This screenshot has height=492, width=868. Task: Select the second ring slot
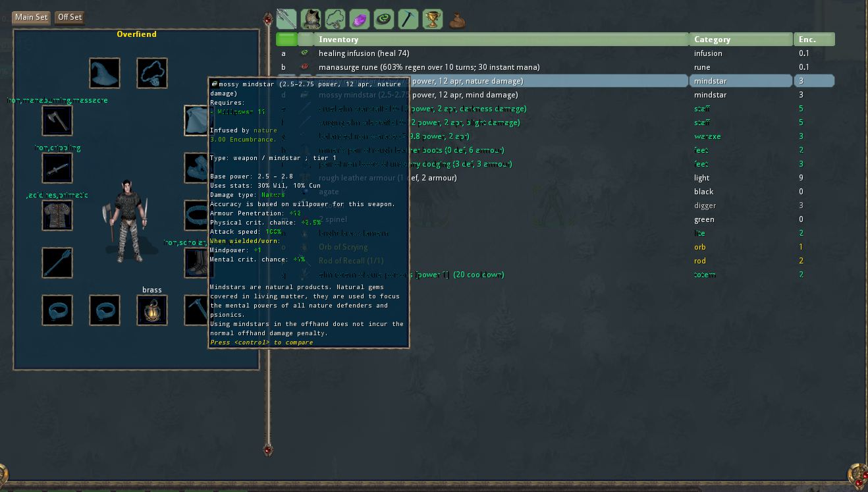105,310
